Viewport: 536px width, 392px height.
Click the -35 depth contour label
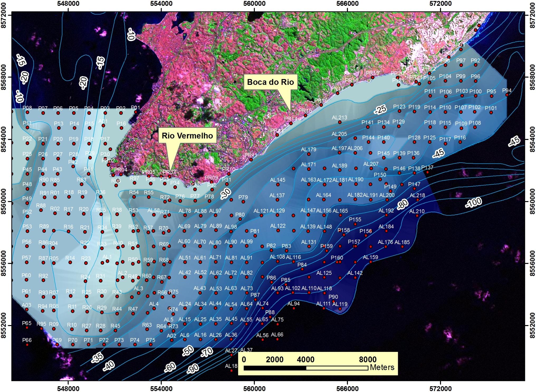[x=98, y=358]
